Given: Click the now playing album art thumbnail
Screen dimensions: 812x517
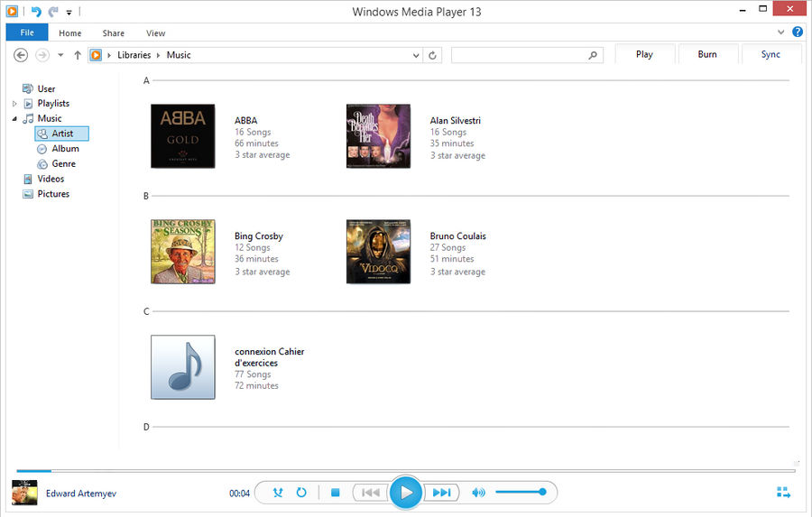Looking at the screenshot, I should [x=24, y=493].
